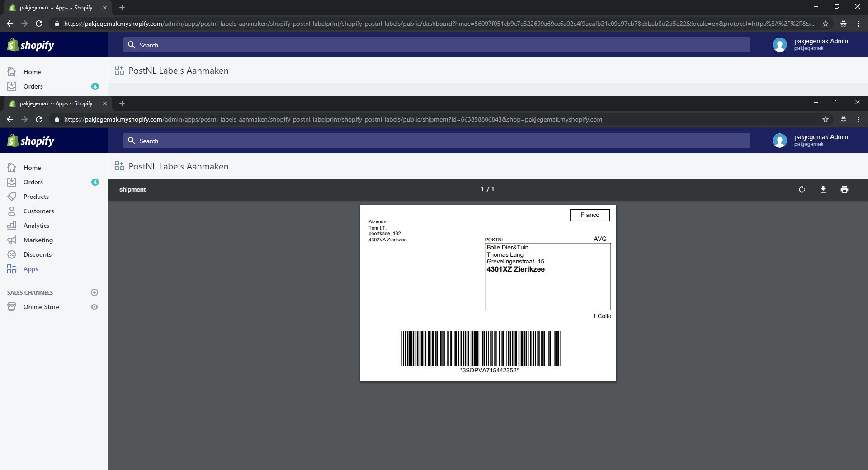Open Marketing in the front window sidebar
This screenshot has width=868, height=470.
pyautogui.click(x=38, y=240)
